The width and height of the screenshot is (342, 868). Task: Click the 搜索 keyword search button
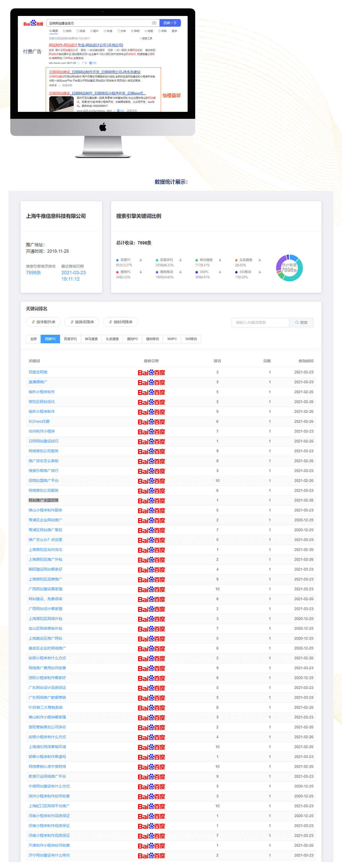(x=301, y=322)
